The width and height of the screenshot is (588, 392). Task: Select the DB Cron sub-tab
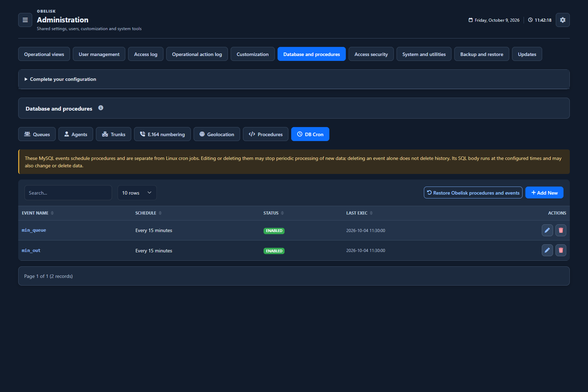tap(310, 134)
